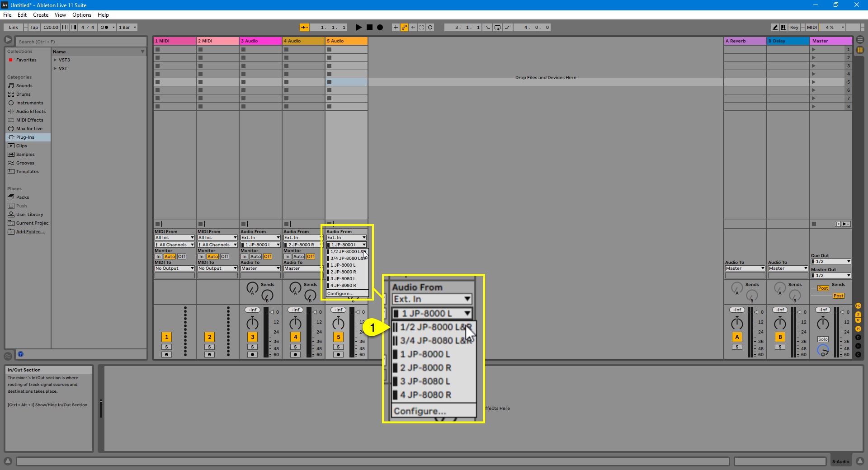Click the MIDI Arrangement Overdub plus button
The image size is (868, 470).
(x=396, y=28)
